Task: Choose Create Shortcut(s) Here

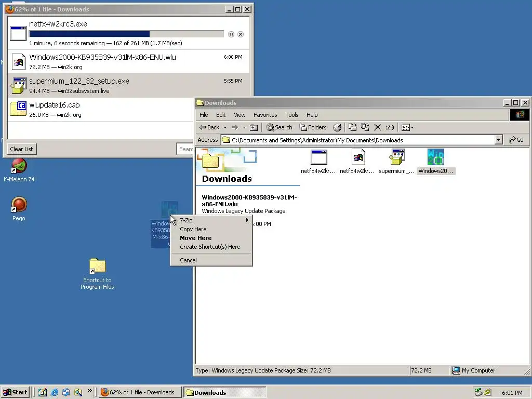Action: pyautogui.click(x=211, y=247)
